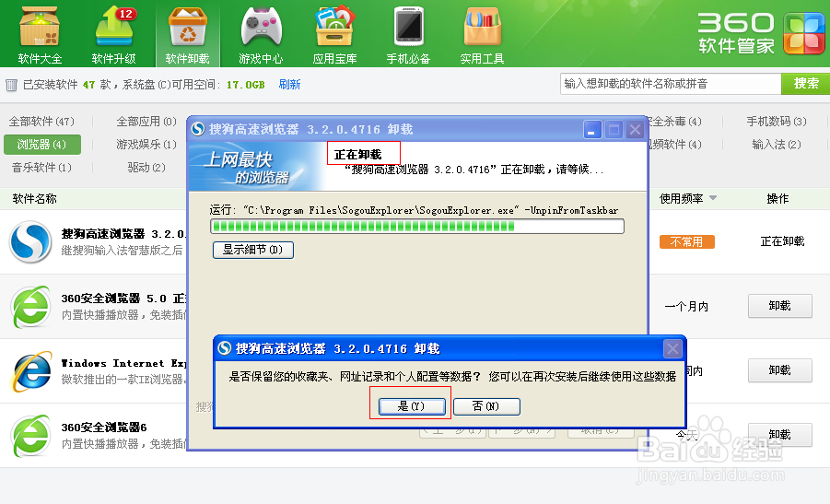Select 音乐软件 (1) category

click(41, 168)
